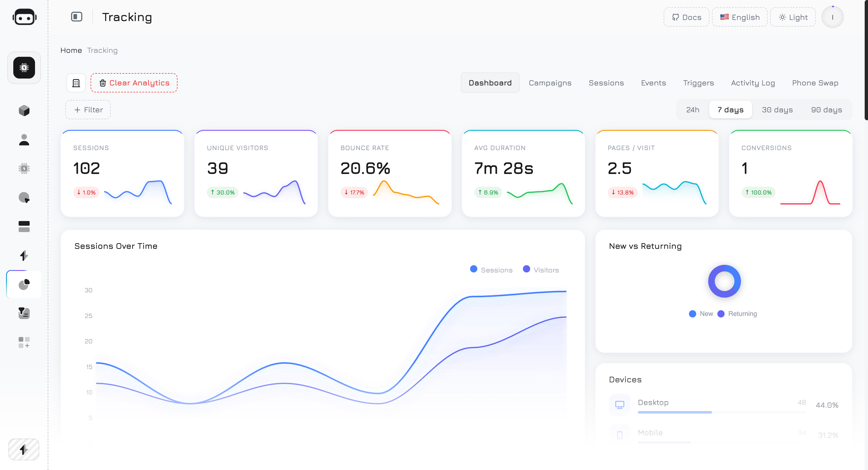Open the Activity Log tab
Screen dimensions: 868x470
753,83
